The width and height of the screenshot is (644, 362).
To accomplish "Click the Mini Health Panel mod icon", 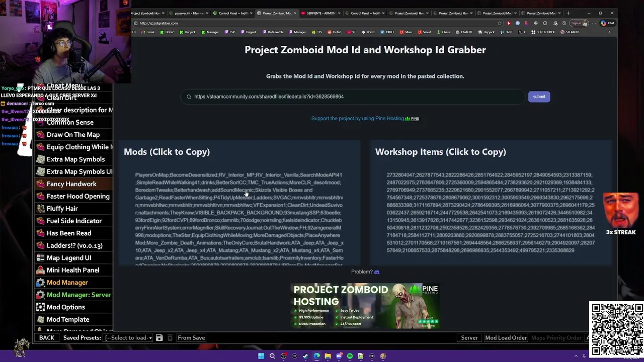I will pos(40,270).
